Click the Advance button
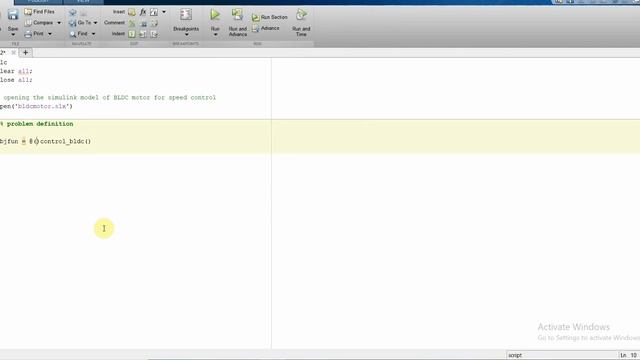Image resolution: width=640 pixels, height=360 pixels. click(x=266, y=28)
